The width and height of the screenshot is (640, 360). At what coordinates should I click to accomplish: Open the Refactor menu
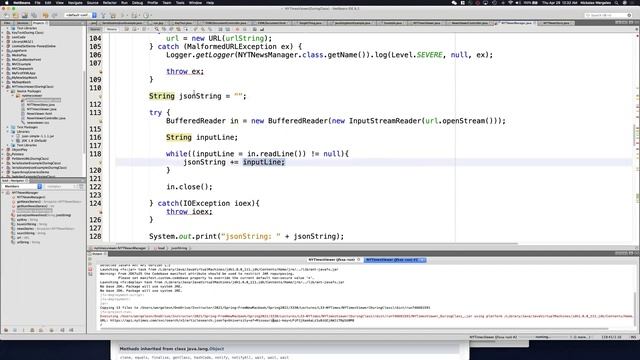(109, 2)
